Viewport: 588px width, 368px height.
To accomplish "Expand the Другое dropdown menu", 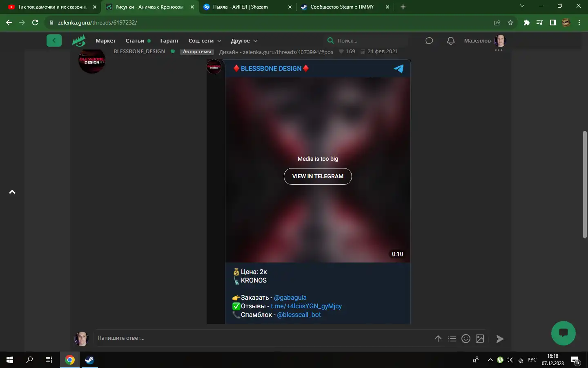I will coord(244,40).
